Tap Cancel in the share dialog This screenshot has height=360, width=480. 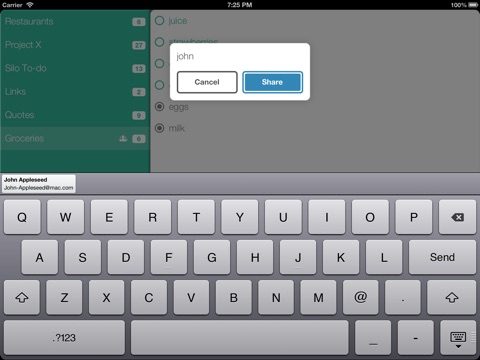(x=207, y=82)
